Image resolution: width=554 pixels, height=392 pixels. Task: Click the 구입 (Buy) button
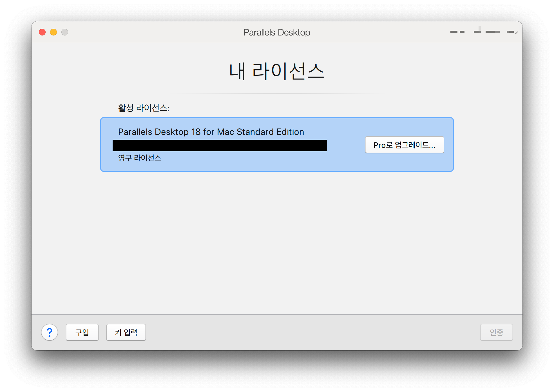point(82,332)
